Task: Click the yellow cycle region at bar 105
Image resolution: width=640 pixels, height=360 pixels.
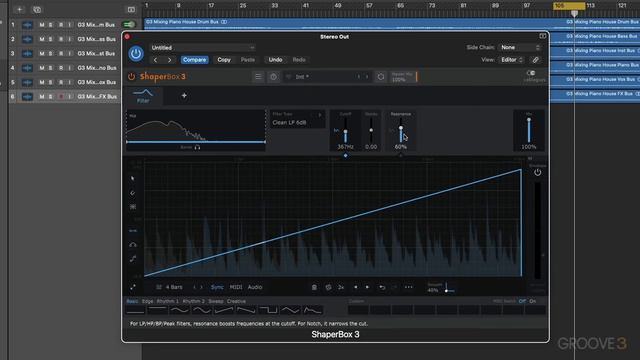Action: pyautogui.click(x=569, y=6)
